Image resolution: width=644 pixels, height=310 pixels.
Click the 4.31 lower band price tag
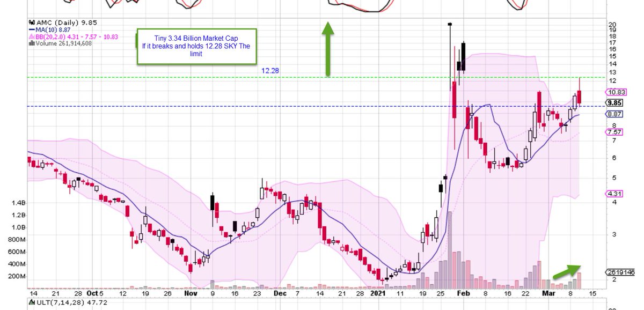[x=613, y=194]
